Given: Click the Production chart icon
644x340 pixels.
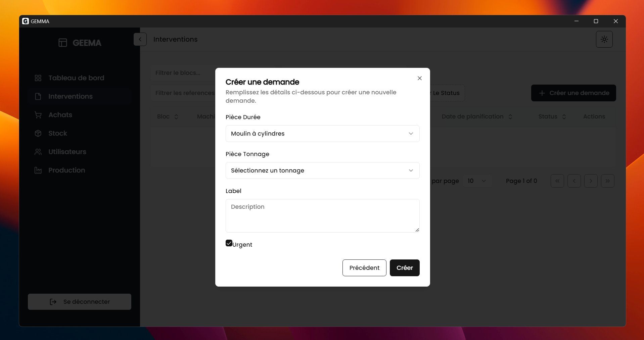Looking at the screenshot, I should [x=38, y=170].
